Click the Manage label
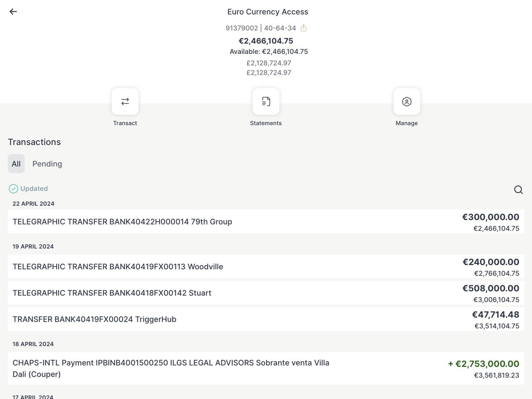Viewport: 532px width, 399px height. point(406,123)
